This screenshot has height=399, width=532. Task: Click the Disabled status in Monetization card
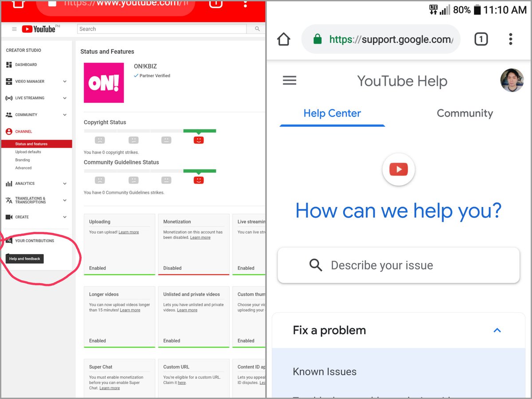[172, 268]
